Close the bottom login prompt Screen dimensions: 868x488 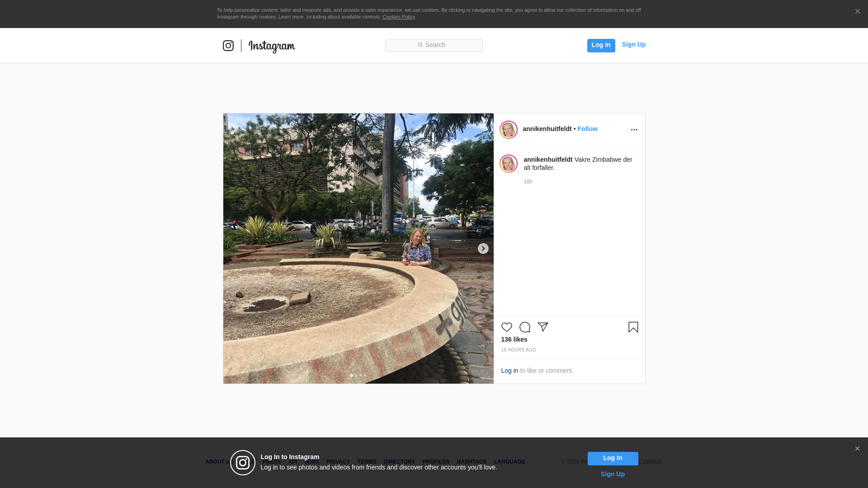(857, 449)
